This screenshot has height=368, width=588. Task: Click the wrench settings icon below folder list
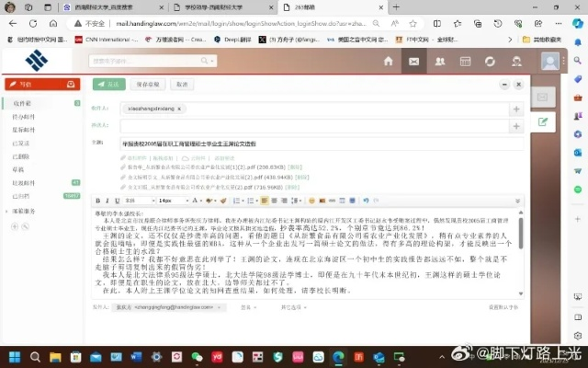coord(25,226)
